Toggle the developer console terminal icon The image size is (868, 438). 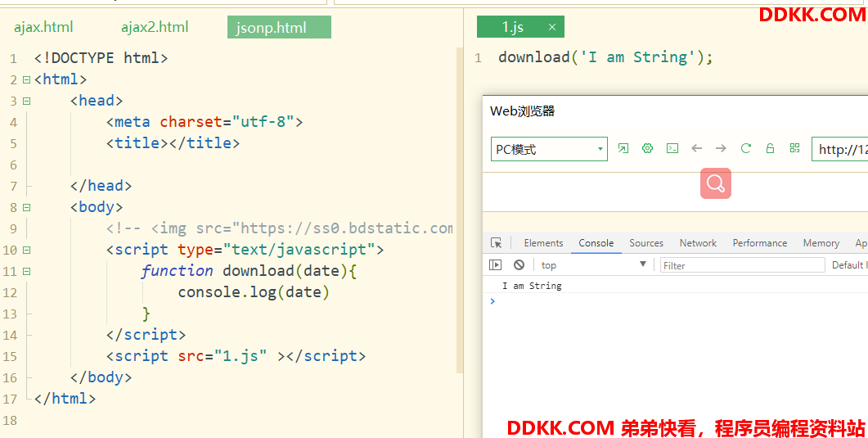pyautogui.click(x=672, y=148)
